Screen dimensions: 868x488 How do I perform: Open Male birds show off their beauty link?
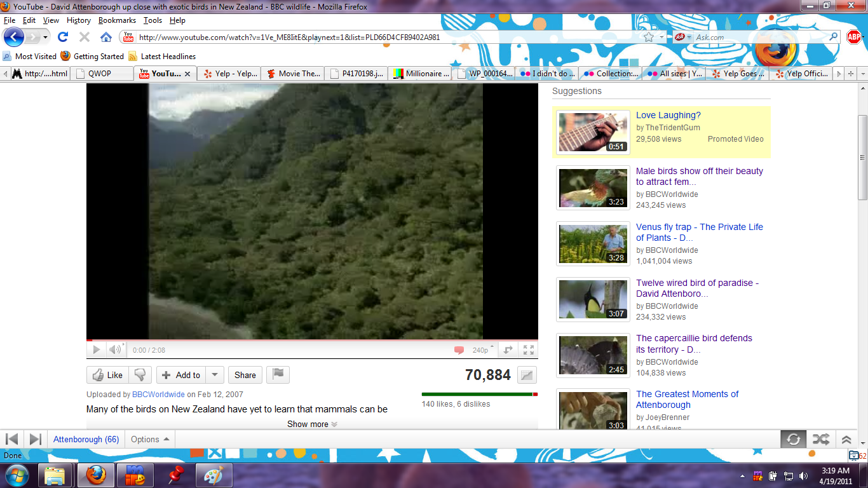click(700, 176)
